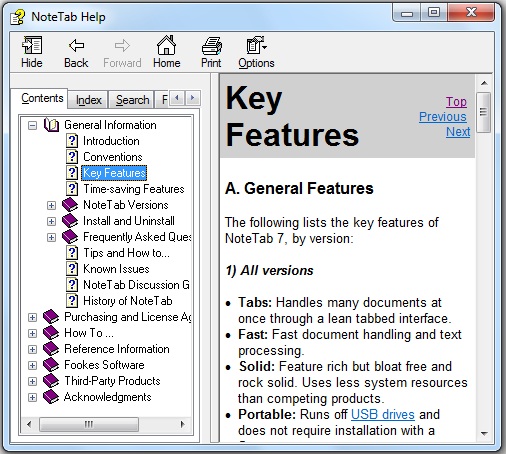
Task: Open the History of NoteTab topic
Action: [128, 301]
